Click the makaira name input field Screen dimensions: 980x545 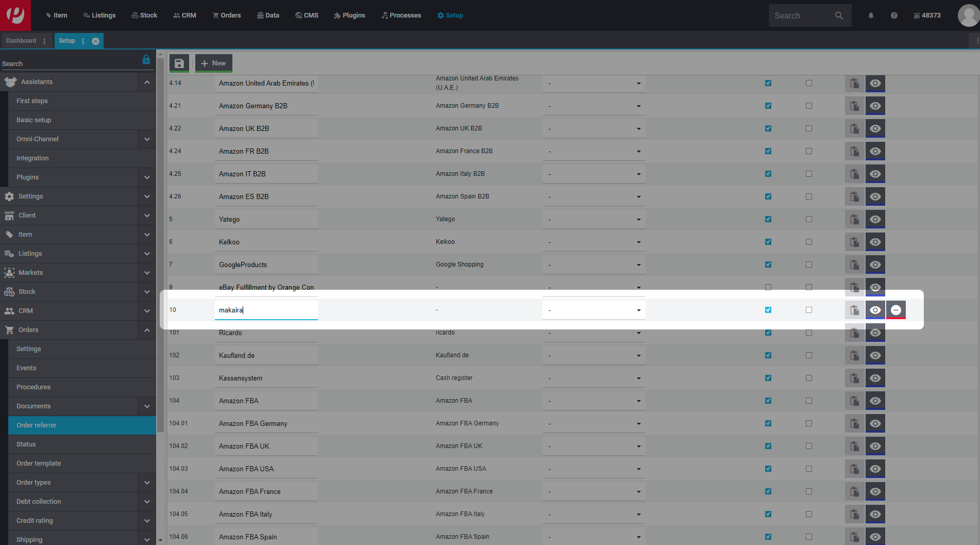[x=266, y=310]
